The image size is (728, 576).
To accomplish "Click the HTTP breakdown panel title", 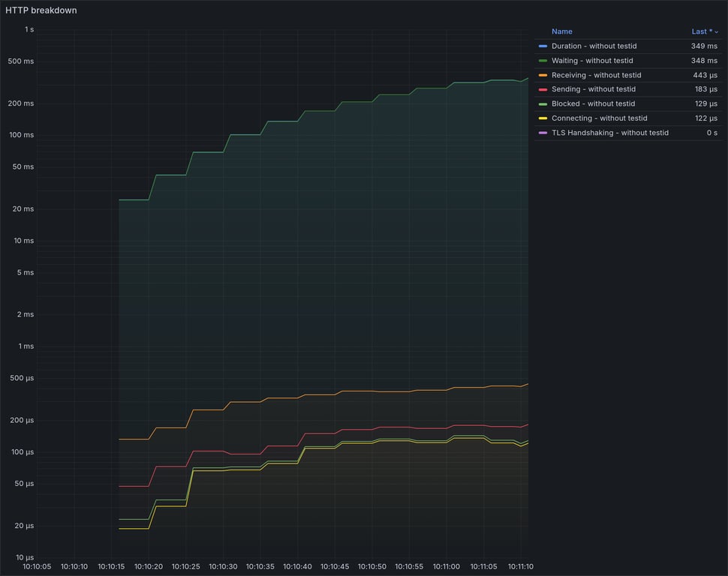I will (41, 10).
